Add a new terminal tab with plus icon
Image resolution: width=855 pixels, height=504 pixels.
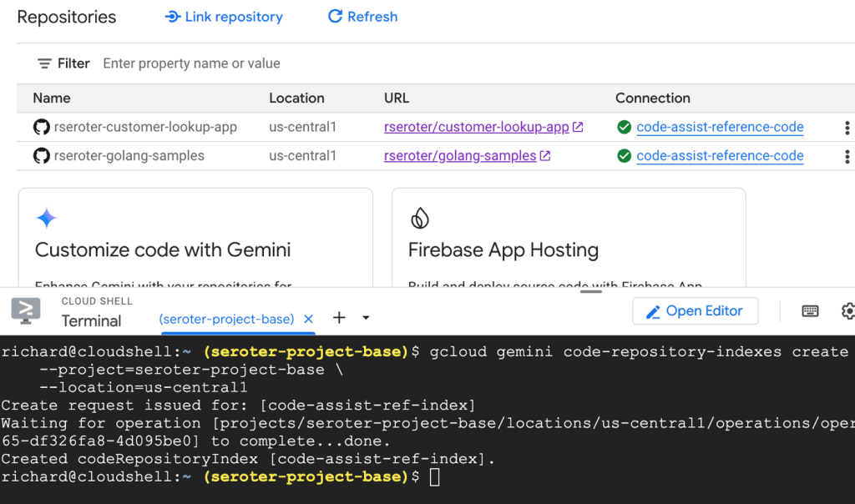tap(339, 318)
